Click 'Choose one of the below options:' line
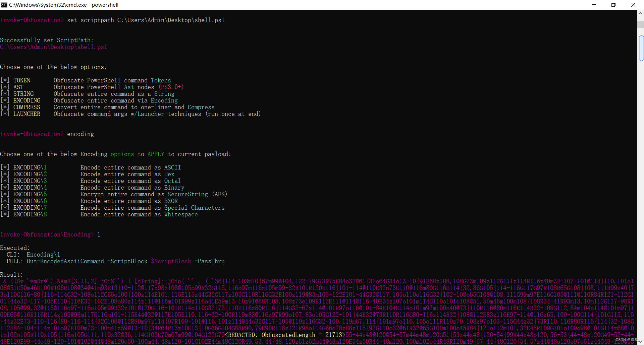Image resolution: width=644 pixels, height=345 pixels. click(x=53, y=67)
